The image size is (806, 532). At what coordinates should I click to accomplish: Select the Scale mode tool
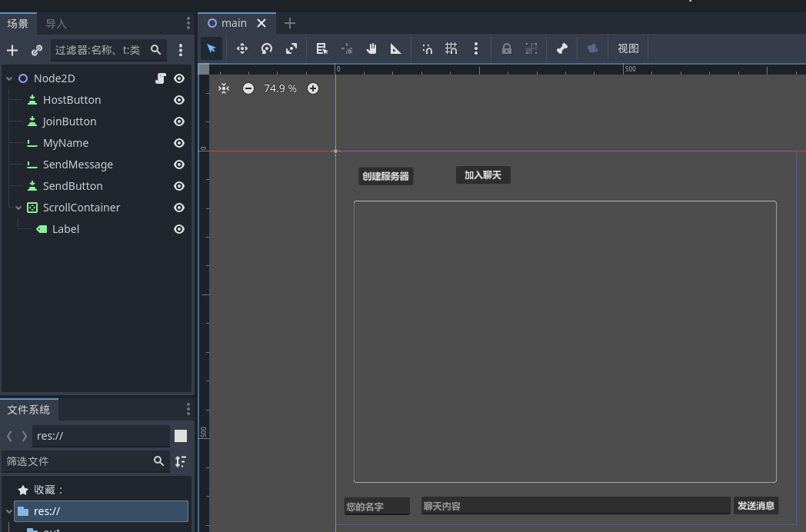click(x=291, y=48)
